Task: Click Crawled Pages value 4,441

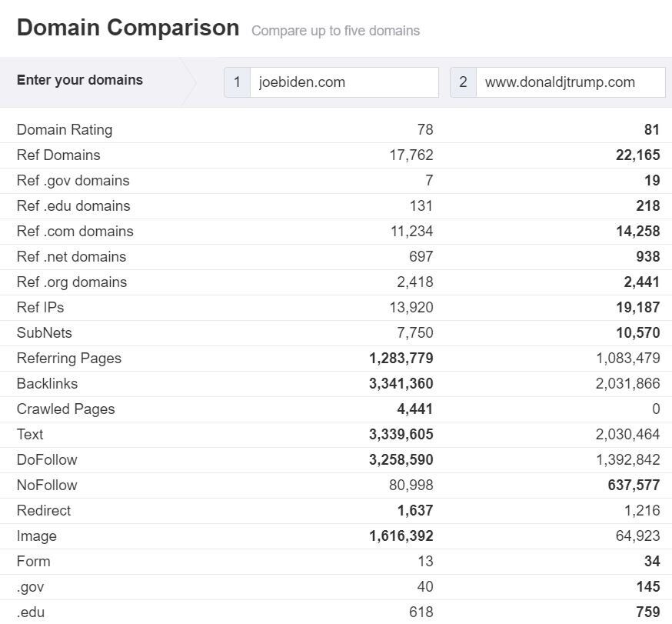Action: 415,409
